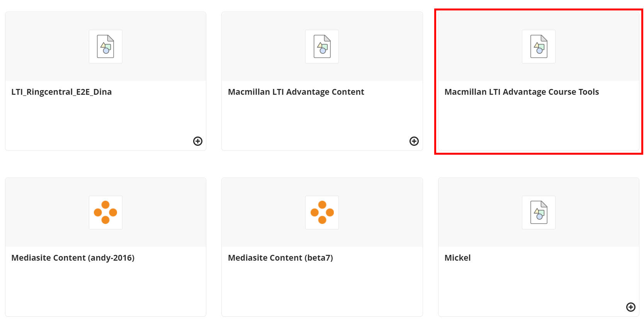Screen dimensions: 644x321
Task: Open the LTI_Ringcentral_E2E_Dina title link
Action: (x=61, y=92)
